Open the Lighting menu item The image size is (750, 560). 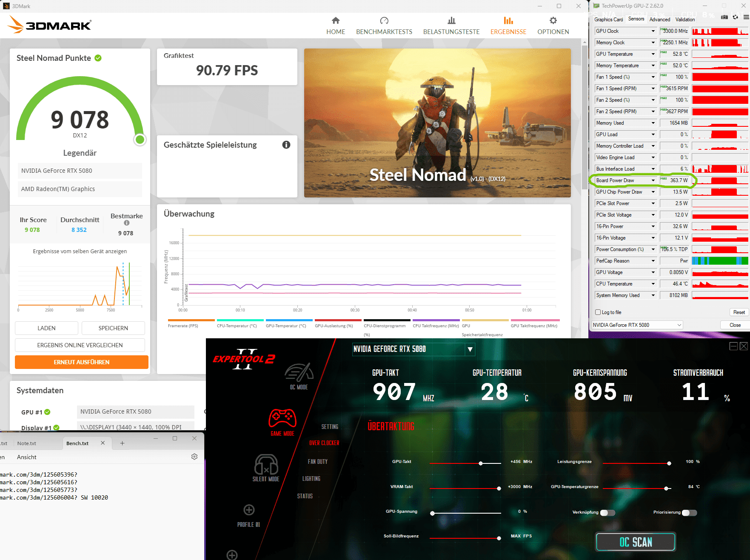click(311, 479)
